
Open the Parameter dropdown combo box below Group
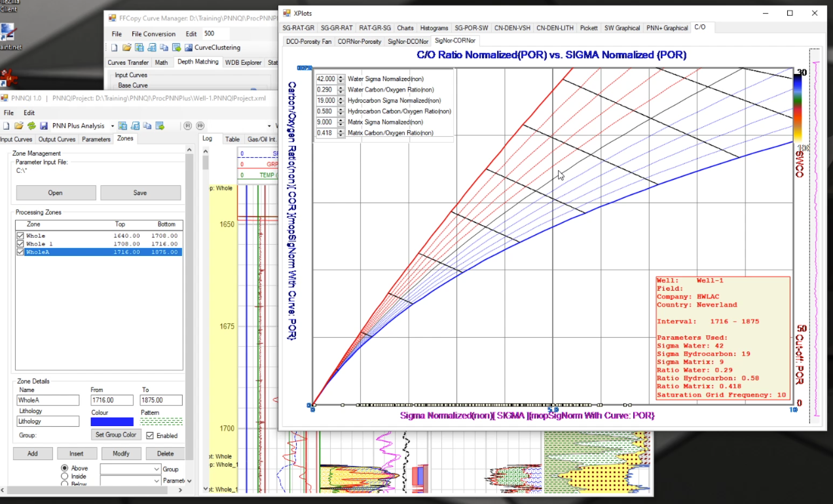point(130,480)
